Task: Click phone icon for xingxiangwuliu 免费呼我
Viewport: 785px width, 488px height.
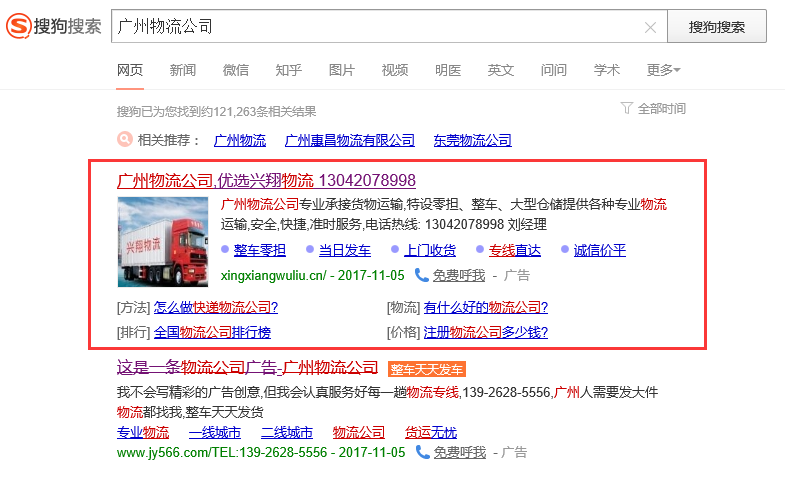Action: [422, 275]
